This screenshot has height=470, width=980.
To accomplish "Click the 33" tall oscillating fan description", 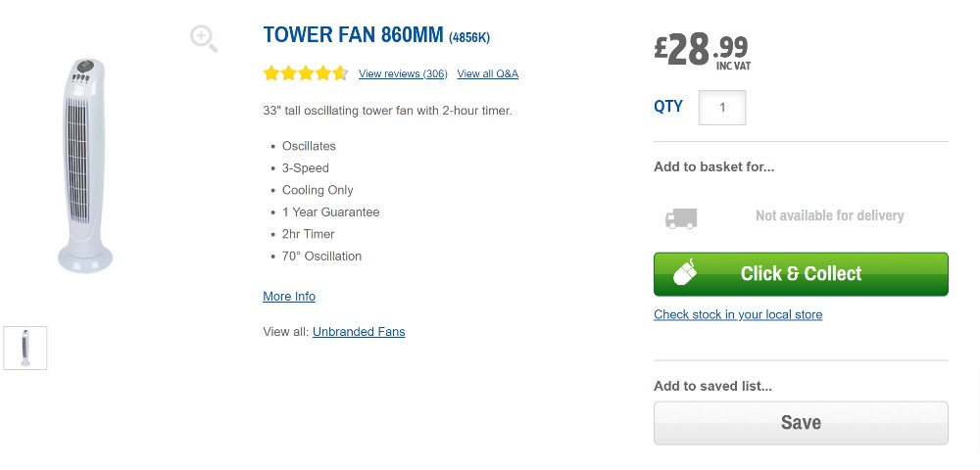I will [x=387, y=111].
